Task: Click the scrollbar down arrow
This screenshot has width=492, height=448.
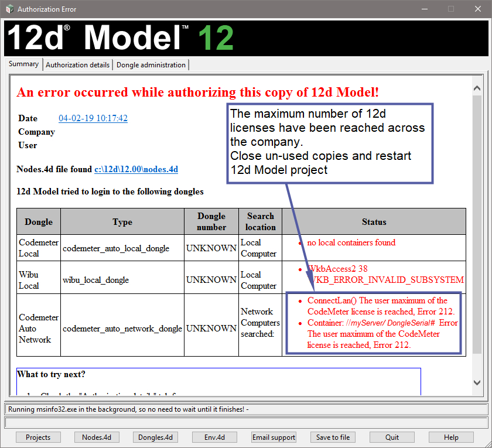Action: [x=477, y=383]
